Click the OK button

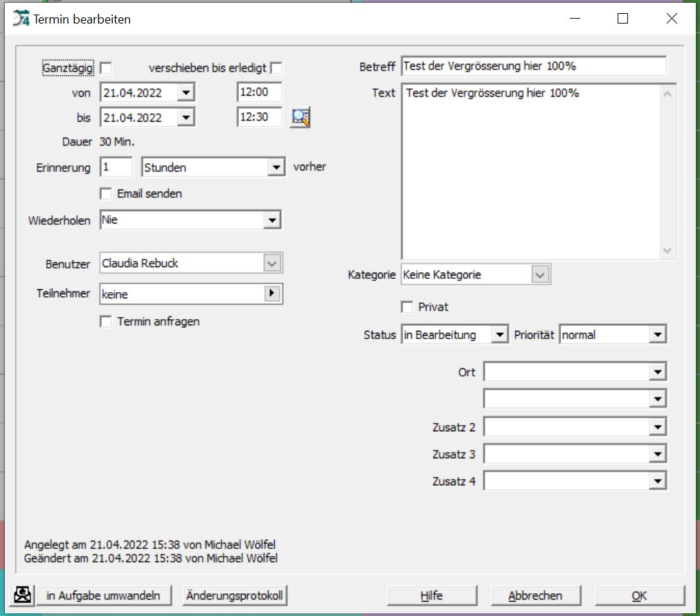click(x=639, y=595)
